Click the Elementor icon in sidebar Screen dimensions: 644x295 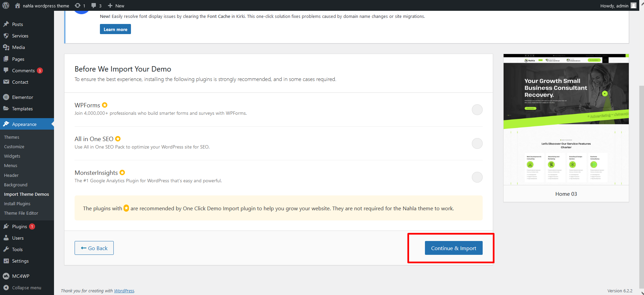tap(6, 97)
